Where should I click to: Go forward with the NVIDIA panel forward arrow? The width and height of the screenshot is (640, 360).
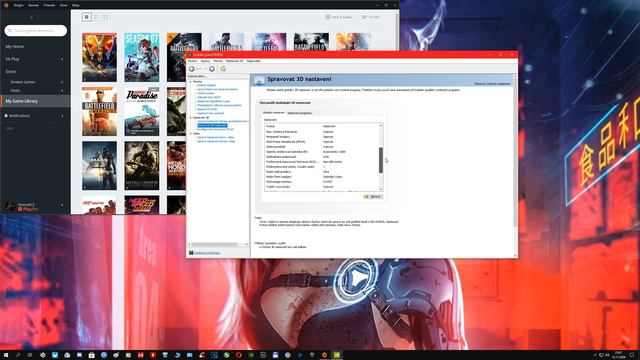tap(212, 69)
